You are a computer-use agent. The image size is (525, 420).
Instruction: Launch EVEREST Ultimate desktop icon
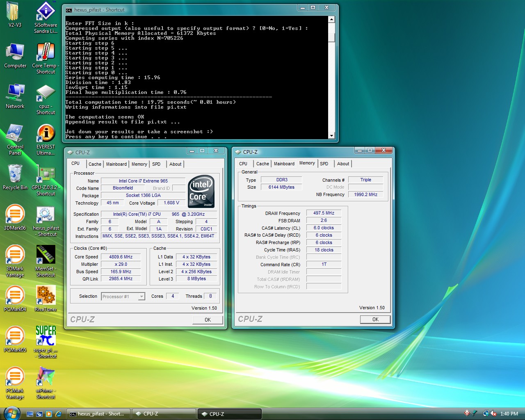point(46,139)
